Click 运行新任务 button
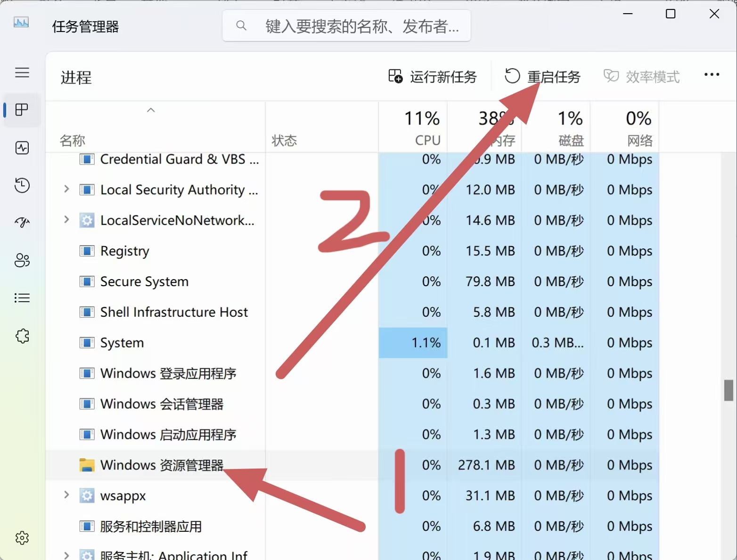The image size is (737, 560). coord(433,76)
